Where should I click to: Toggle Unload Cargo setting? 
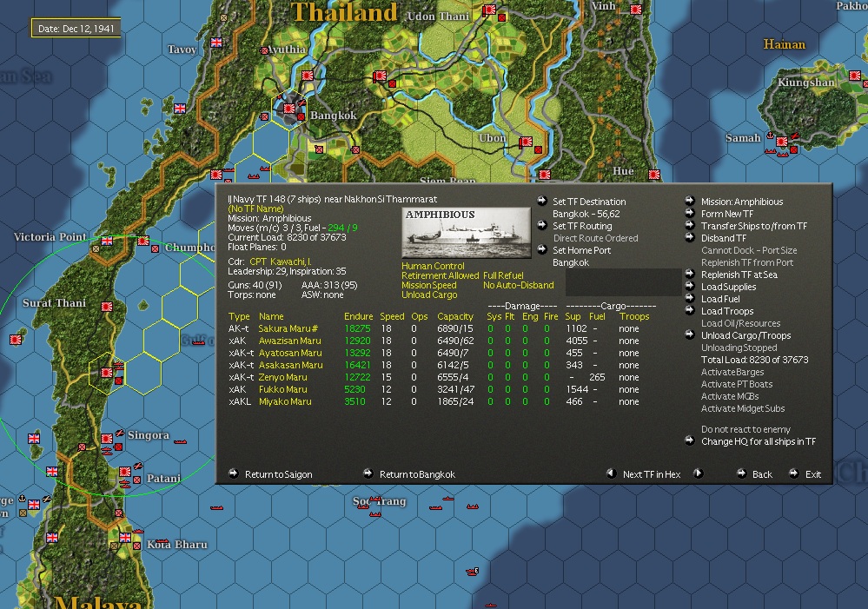[429, 295]
